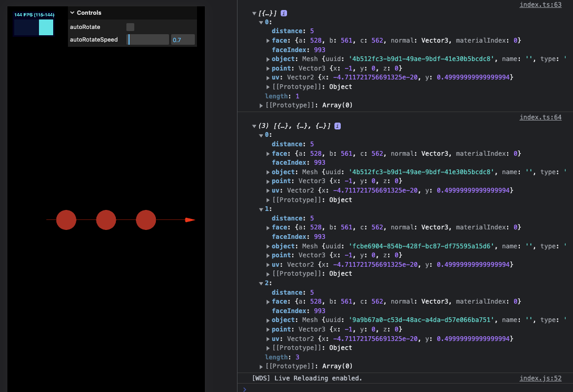Collapse item 1 in the (3) array
The height and width of the screenshot is (392, 573).
click(x=261, y=209)
